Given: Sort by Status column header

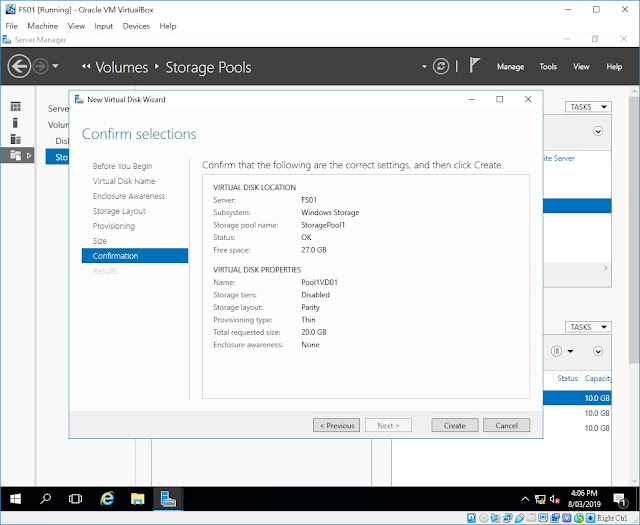Looking at the screenshot, I should [x=567, y=378].
